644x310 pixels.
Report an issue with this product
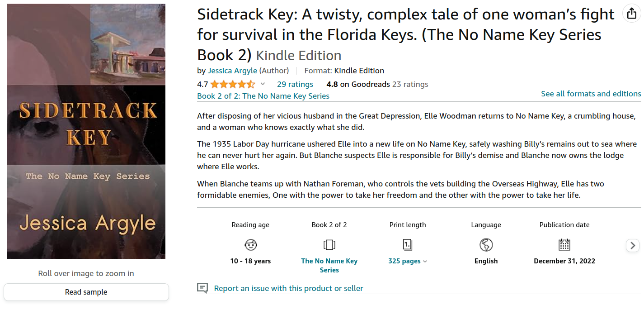pos(288,288)
